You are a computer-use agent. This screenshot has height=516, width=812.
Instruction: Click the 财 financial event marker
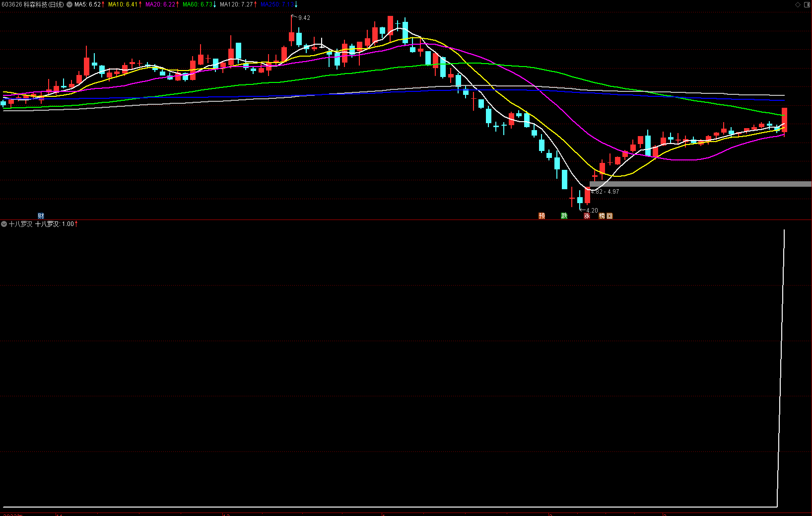(41, 216)
